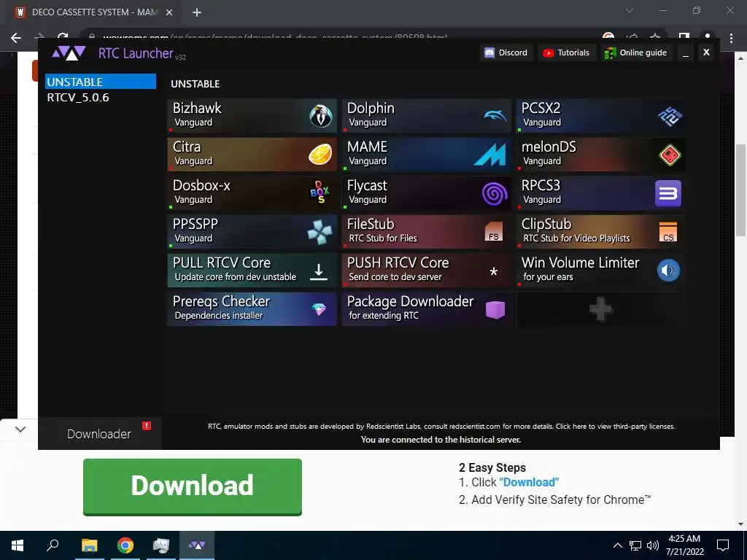This screenshot has height=560, width=747.
Task: Click the RTC Launcher triangle logo
Action: pos(69,52)
